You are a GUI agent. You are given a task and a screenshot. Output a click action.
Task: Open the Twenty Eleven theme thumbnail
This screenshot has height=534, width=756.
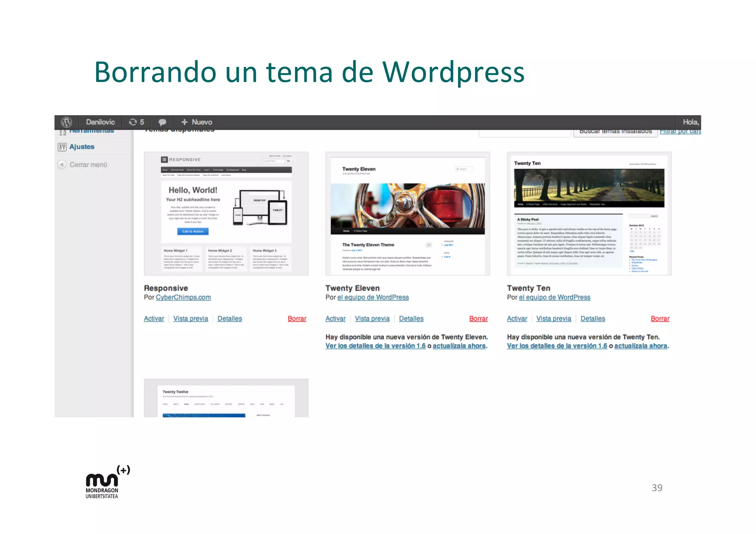408,214
